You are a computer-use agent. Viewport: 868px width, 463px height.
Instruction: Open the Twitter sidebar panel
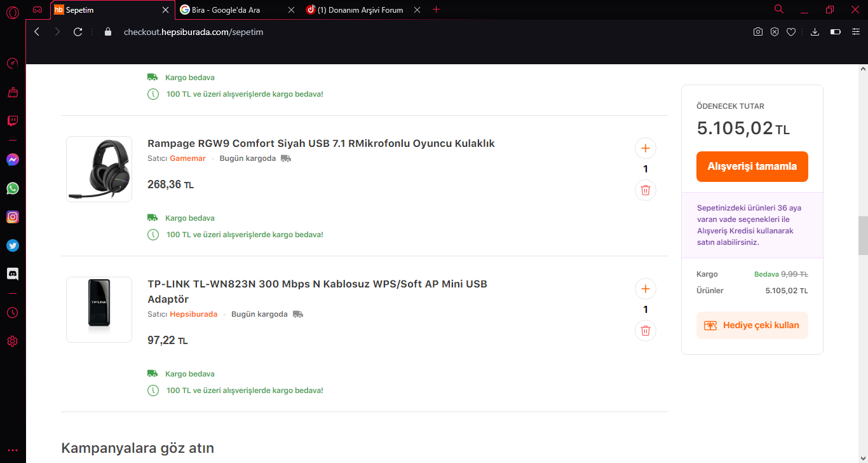pyautogui.click(x=12, y=245)
